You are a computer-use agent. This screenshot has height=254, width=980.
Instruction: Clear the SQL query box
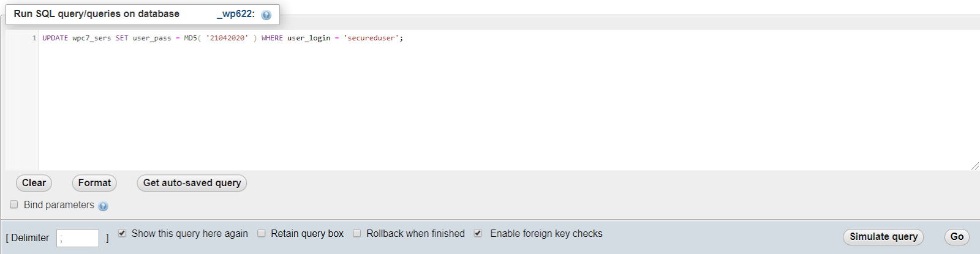(x=34, y=183)
